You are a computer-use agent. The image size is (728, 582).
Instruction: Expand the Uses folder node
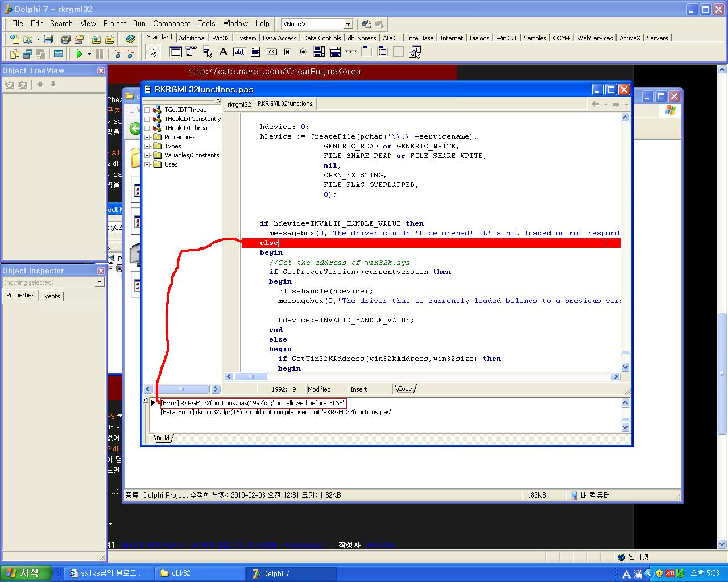point(147,164)
